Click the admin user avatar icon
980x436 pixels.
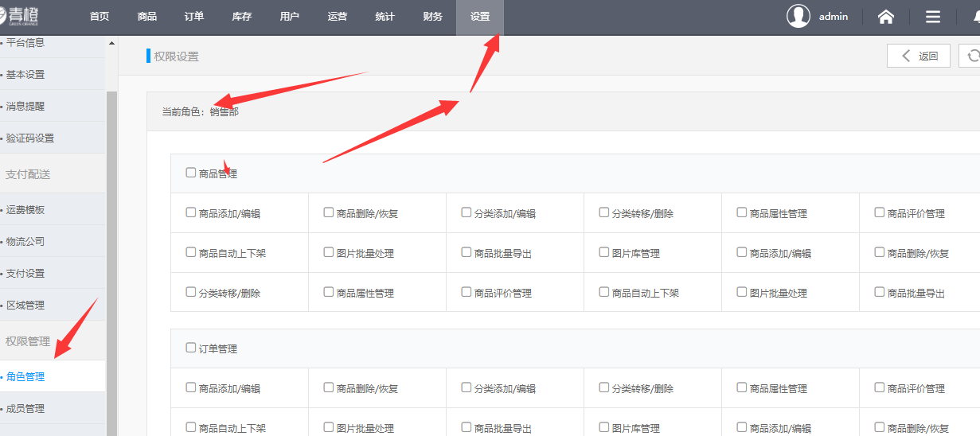coord(798,16)
